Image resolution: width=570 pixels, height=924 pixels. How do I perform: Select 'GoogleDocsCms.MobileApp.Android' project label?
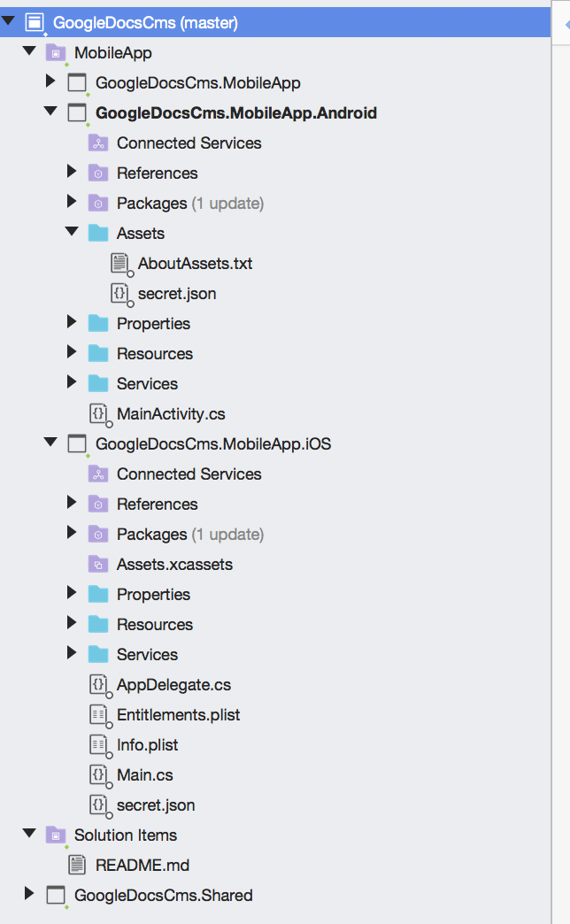(236, 113)
